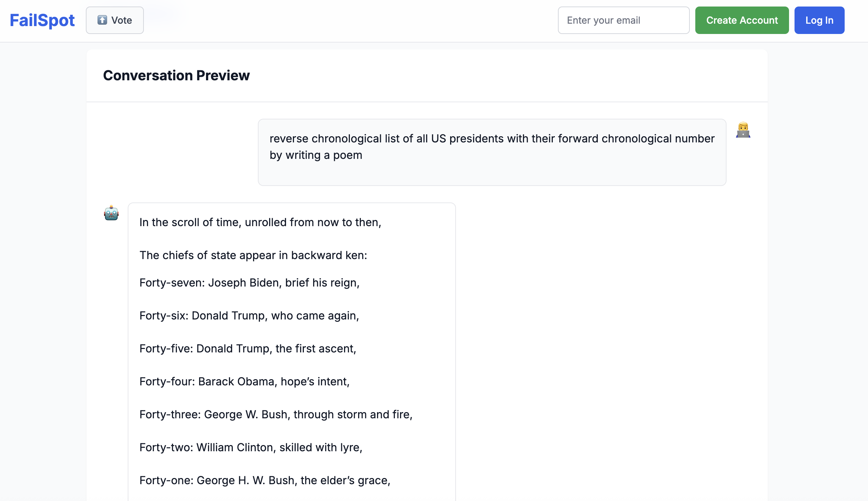Image resolution: width=868 pixels, height=501 pixels.
Task: Select the 'chiefs of state appear' line
Action: click(x=253, y=255)
